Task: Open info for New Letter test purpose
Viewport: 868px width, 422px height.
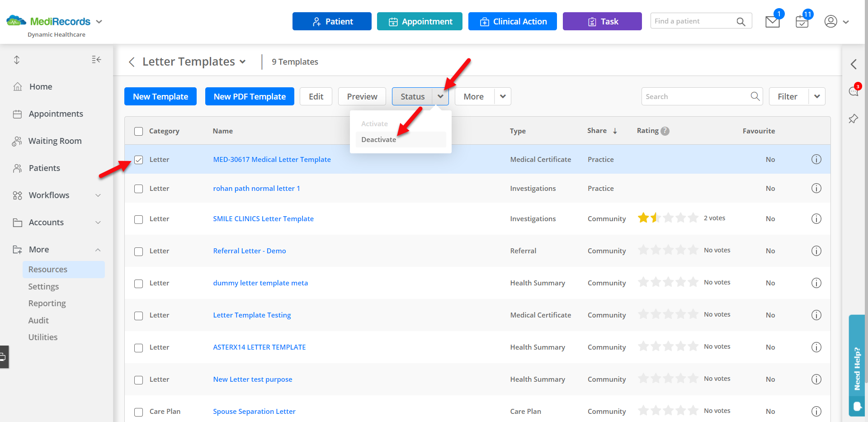Action: point(816,379)
